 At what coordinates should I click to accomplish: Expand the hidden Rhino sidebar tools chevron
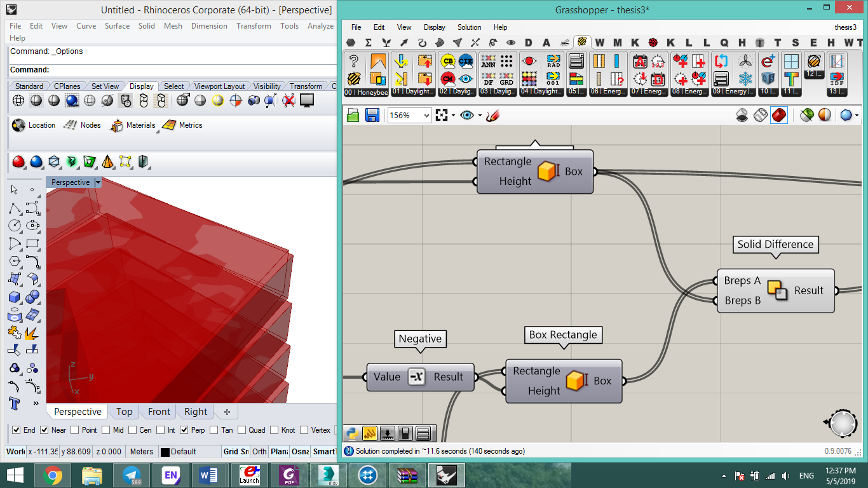tap(35, 403)
